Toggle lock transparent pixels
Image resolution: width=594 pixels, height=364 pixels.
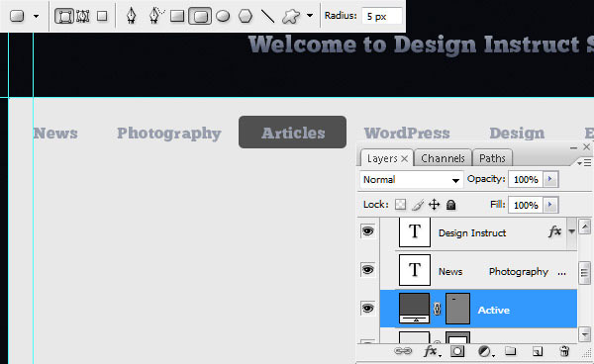400,205
